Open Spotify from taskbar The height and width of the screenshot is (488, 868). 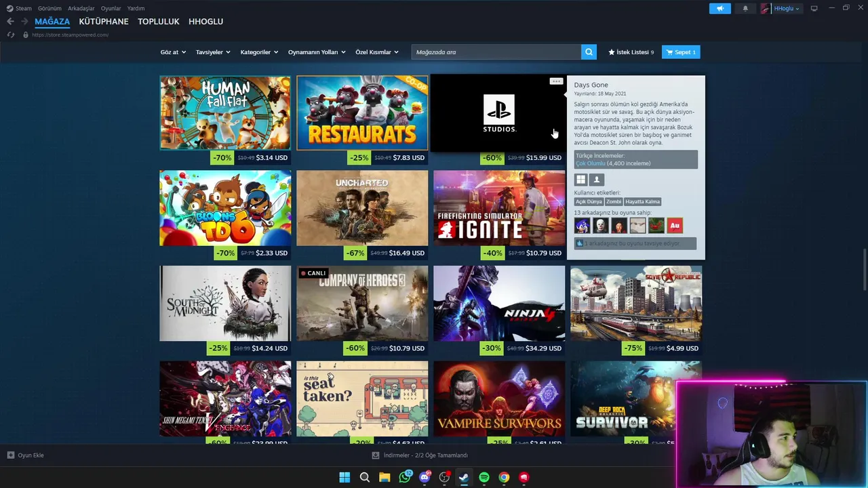pyautogui.click(x=484, y=477)
